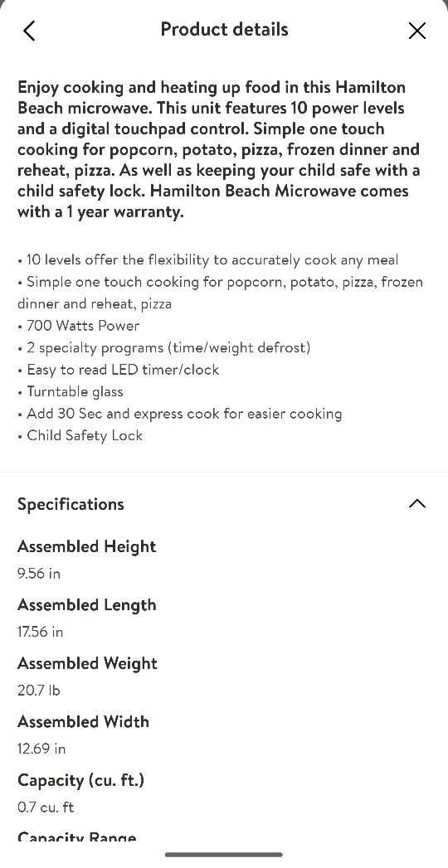The height and width of the screenshot is (868, 448).
Task: Tap the 12.69 in width value
Action: pos(41,749)
